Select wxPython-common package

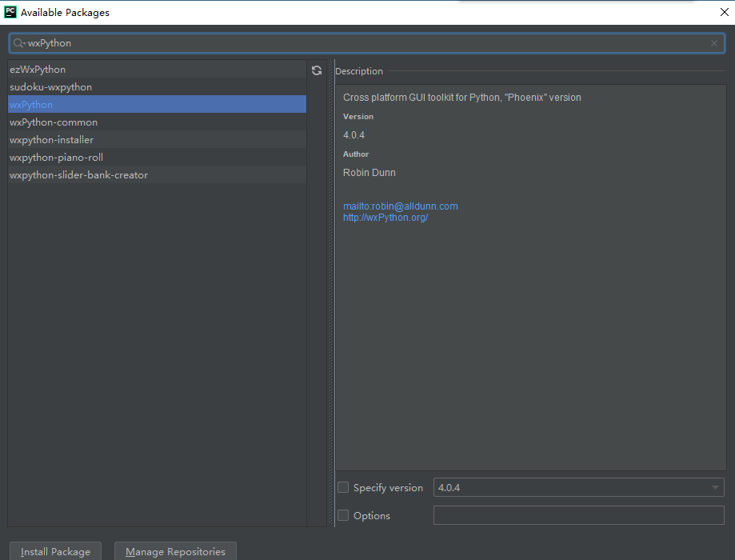[x=54, y=122]
